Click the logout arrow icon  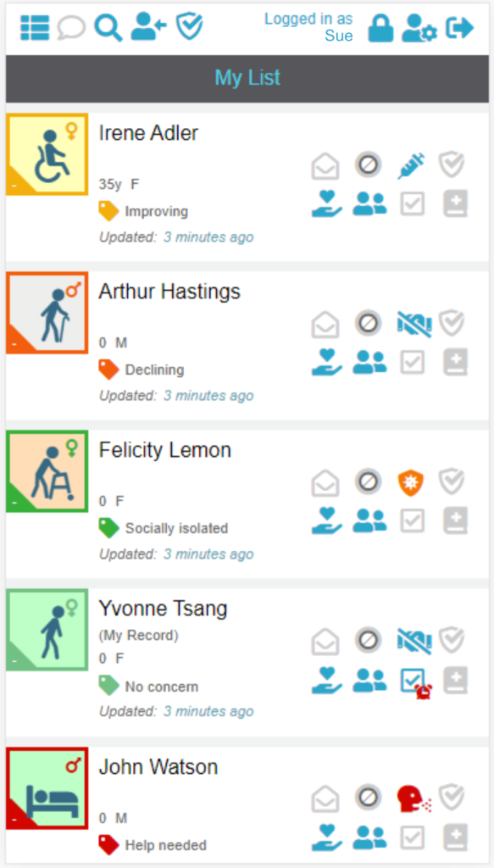click(x=460, y=28)
